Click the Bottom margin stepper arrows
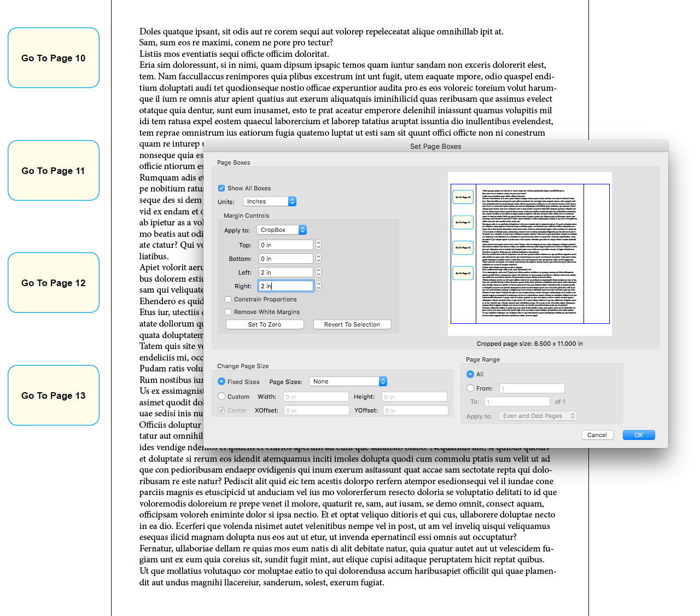 pos(319,259)
